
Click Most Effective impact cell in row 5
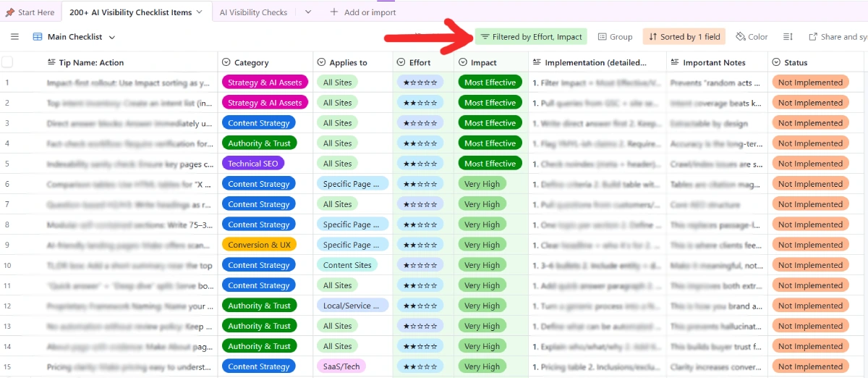coord(490,164)
